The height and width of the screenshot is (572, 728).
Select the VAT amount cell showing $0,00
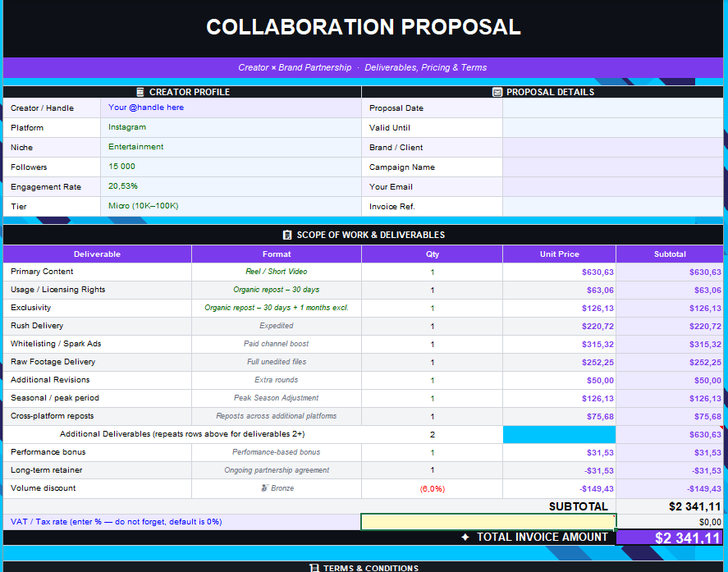click(x=670, y=522)
